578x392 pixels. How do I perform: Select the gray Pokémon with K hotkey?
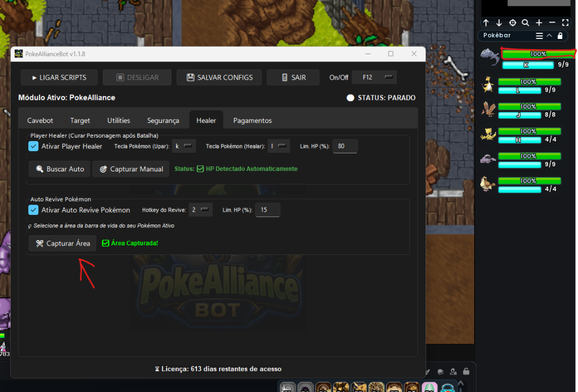[489, 57]
